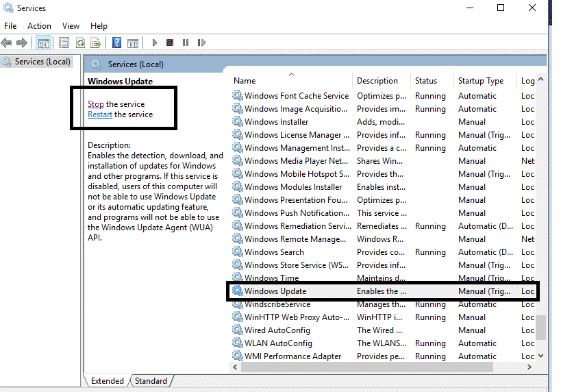Open the Help toolbar icon
The height and width of the screenshot is (392, 561).
click(x=116, y=43)
